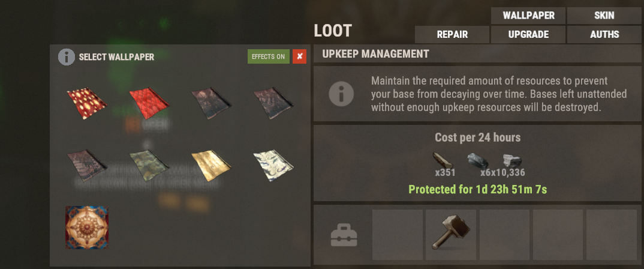Close the Select Wallpaper panel
Screen dimensions: 644x269
299,57
